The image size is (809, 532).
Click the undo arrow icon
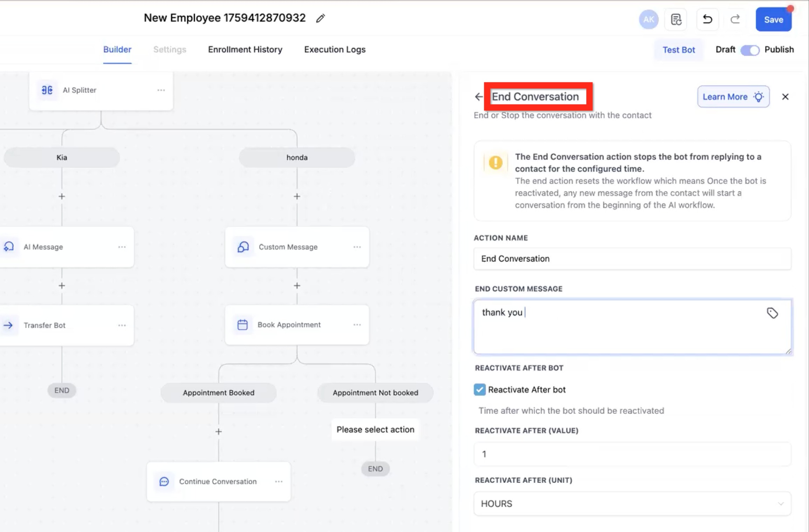(707, 19)
